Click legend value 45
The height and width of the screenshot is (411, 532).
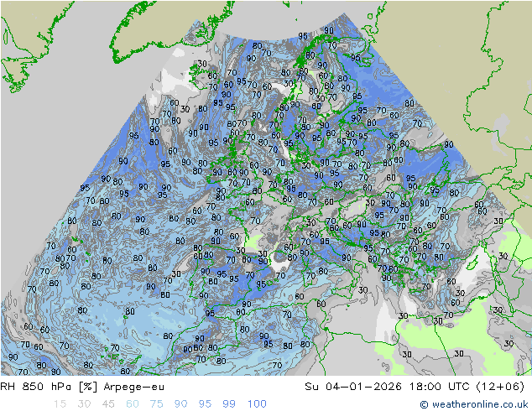pos(108,404)
